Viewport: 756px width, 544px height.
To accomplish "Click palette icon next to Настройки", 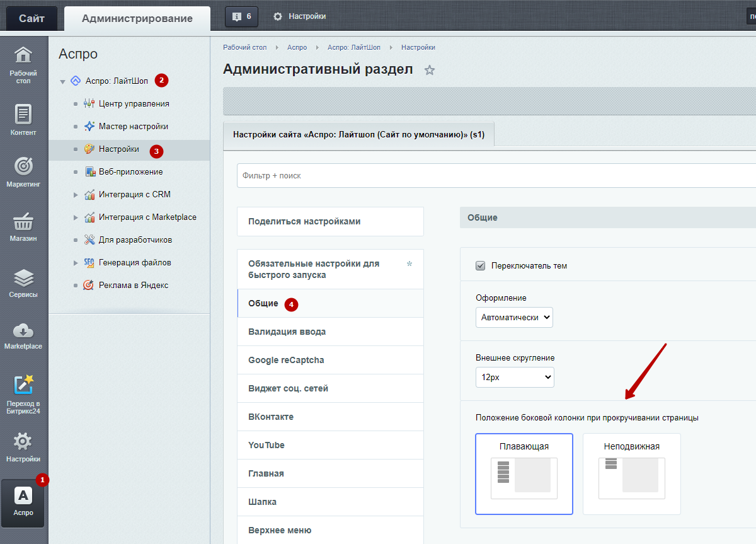I will [x=89, y=149].
